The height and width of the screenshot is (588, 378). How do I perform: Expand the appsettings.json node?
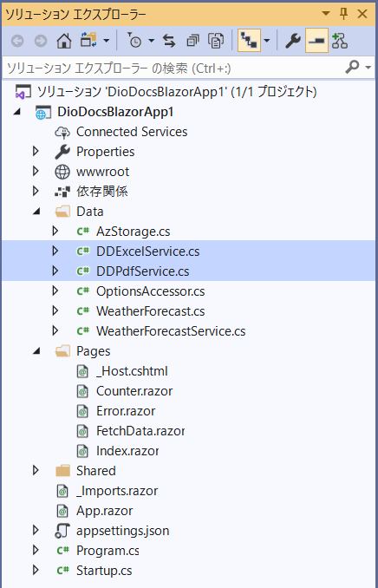point(36,530)
